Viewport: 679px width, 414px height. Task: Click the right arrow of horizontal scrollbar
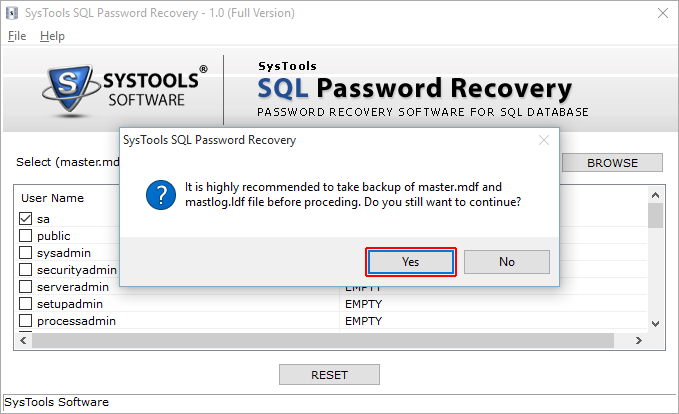point(639,341)
